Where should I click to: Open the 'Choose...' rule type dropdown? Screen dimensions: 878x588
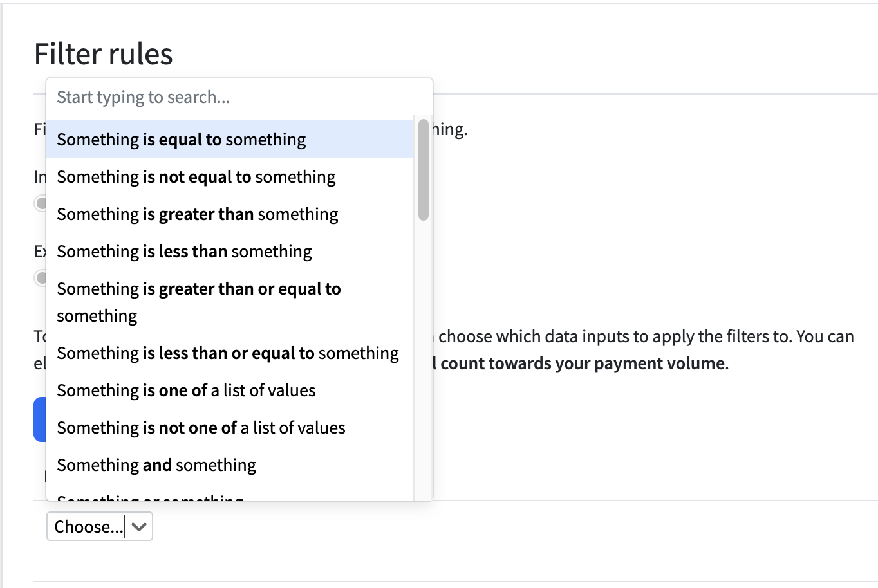[x=87, y=526]
